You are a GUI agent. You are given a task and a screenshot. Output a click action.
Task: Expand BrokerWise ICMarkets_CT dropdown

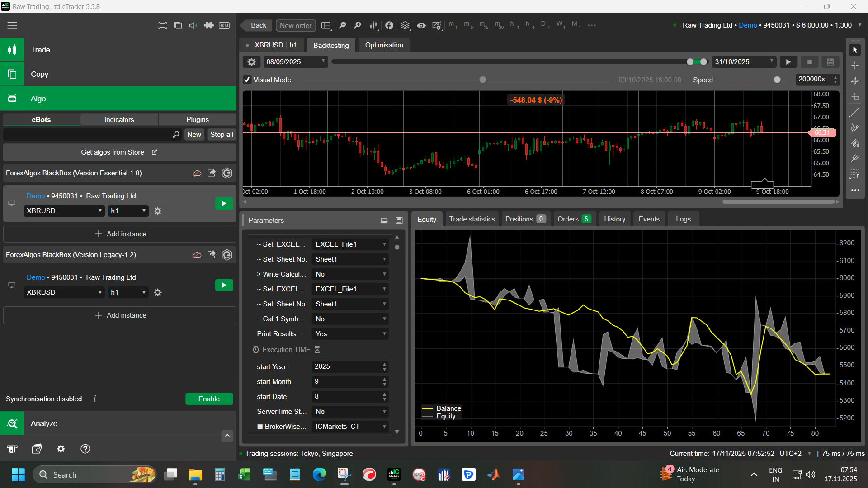[x=350, y=427]
